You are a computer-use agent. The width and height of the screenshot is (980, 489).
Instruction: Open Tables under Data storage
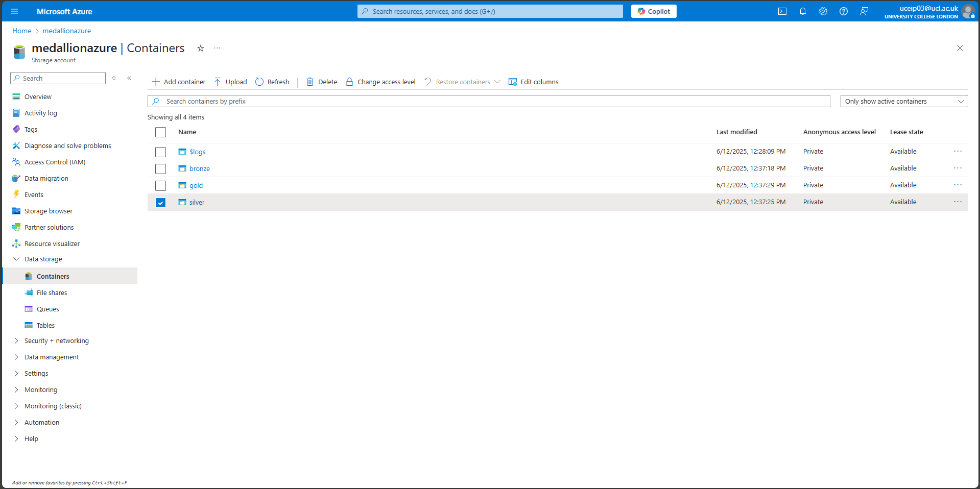pos(45,325)
